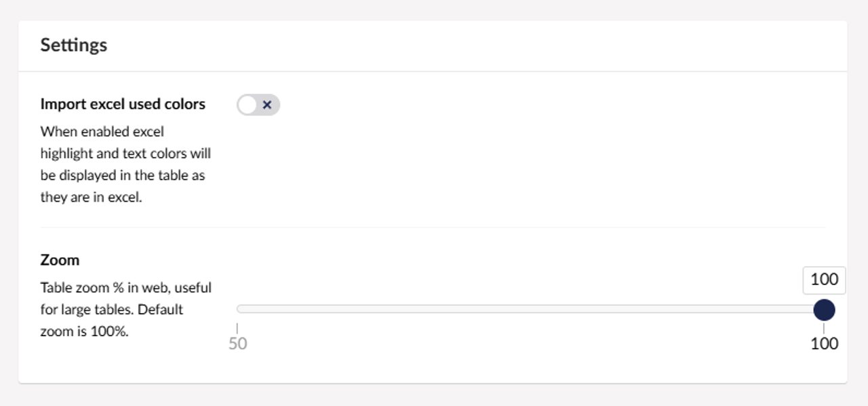Toggle the Import excel used colors switch
This screenshot has width=868, height=406.
pos(258,105)
